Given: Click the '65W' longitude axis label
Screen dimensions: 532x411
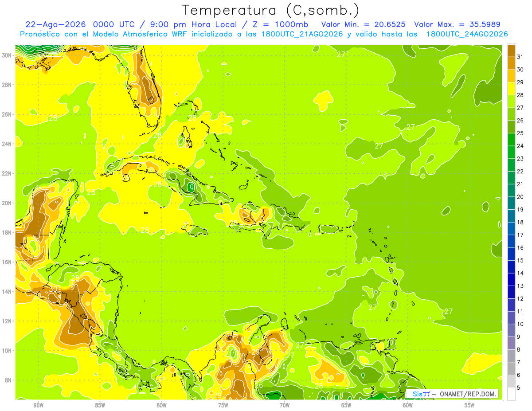Looking at the screenshot, I should (346, 405).
